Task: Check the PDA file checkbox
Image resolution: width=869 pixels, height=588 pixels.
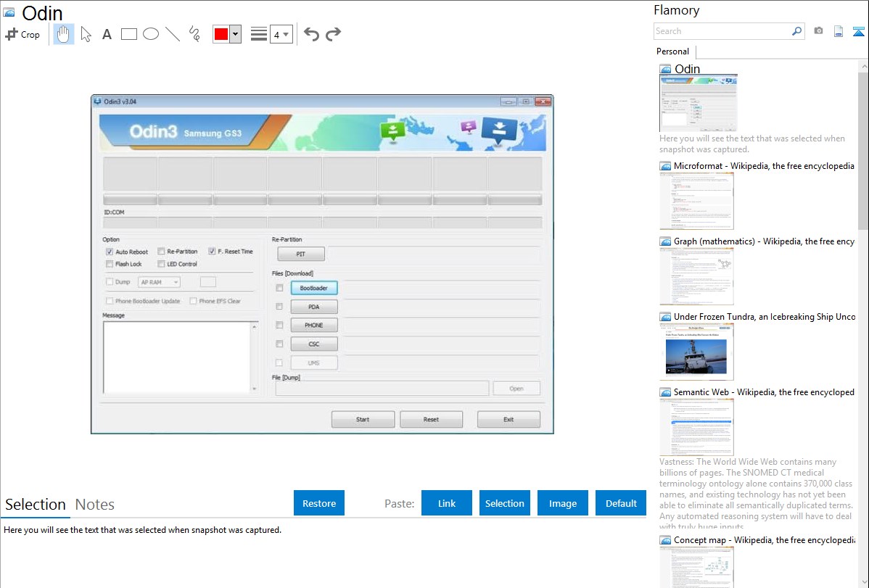Action: tap(279, 307)
